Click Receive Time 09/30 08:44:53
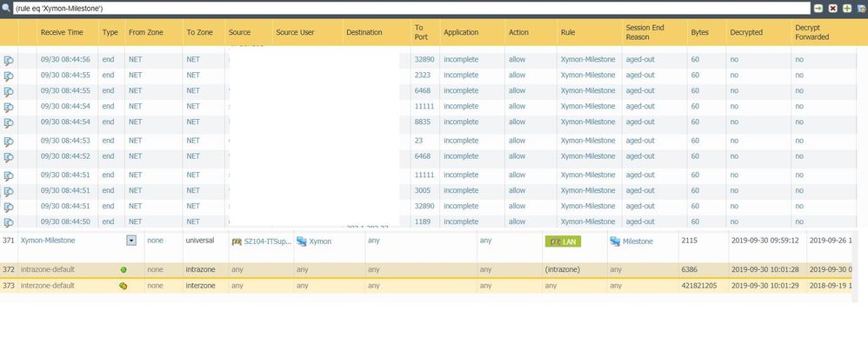This screenshot has height=337, width=868. (66, 141)
